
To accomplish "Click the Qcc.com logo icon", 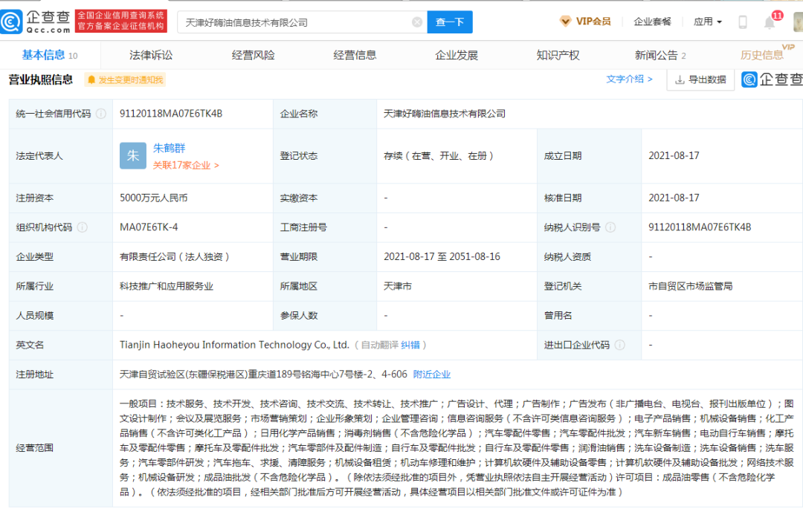I will click(x=11, y=22).
